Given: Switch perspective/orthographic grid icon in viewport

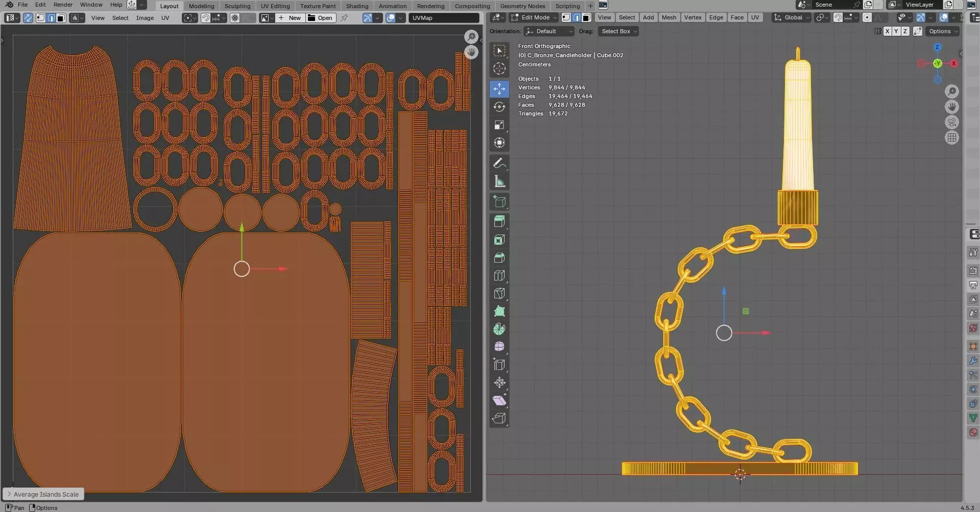Looking at the screenshot, I should (x=952, y=137).
